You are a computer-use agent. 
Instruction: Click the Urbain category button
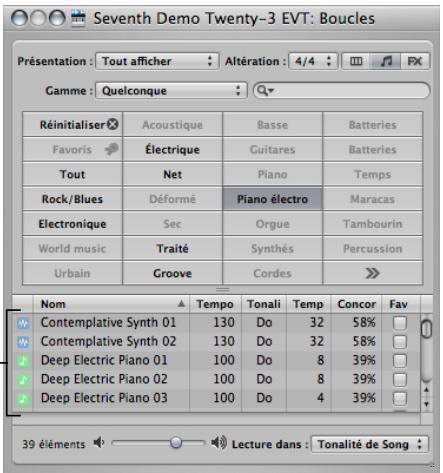click(x=72, y=273)
